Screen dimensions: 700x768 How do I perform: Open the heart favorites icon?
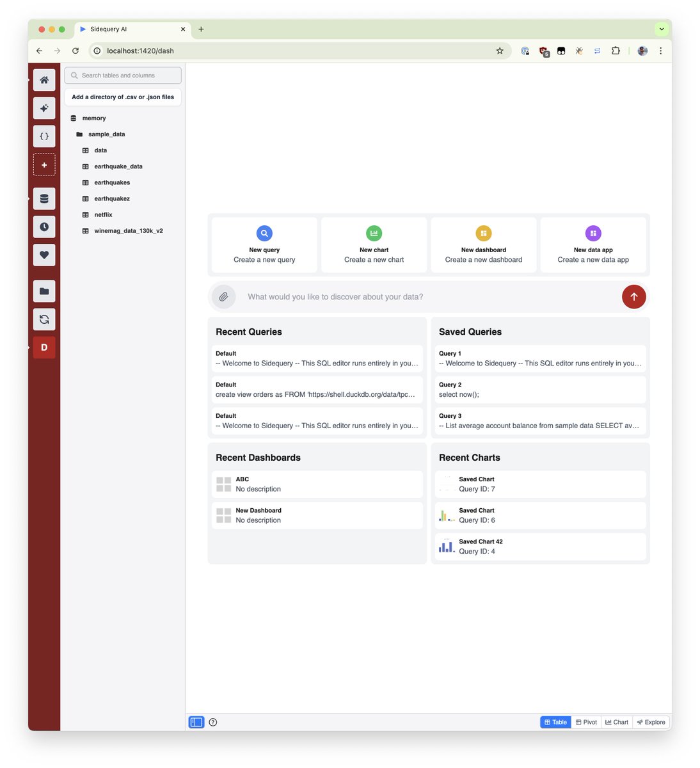[44, 255]
